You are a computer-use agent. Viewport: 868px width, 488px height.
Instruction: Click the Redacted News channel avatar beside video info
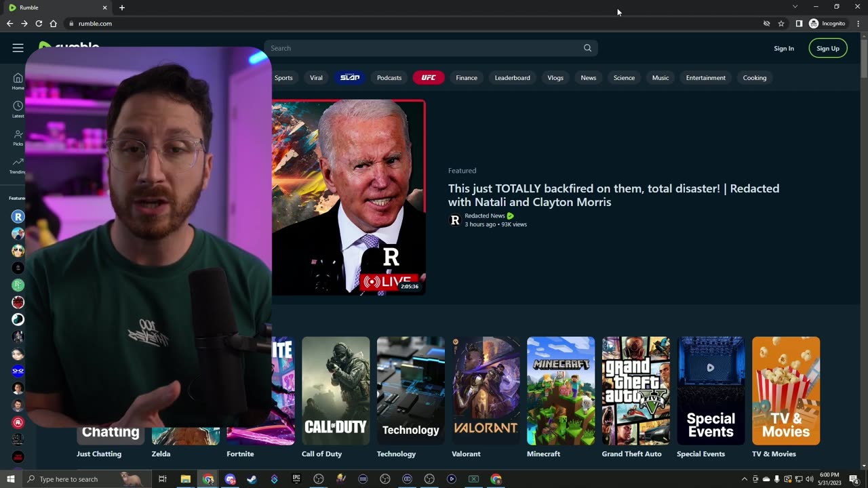click(x=455, y=220)
